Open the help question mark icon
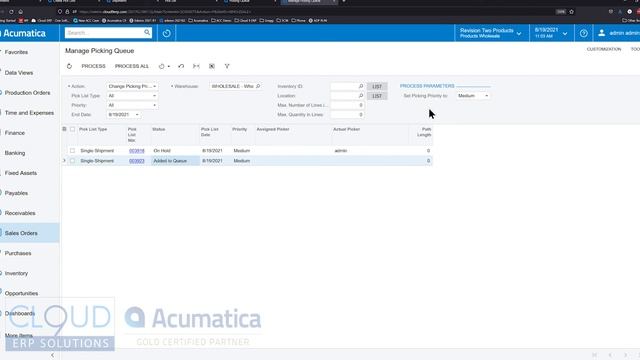Screen dimensions: 640x360 [x=584, y=33]
